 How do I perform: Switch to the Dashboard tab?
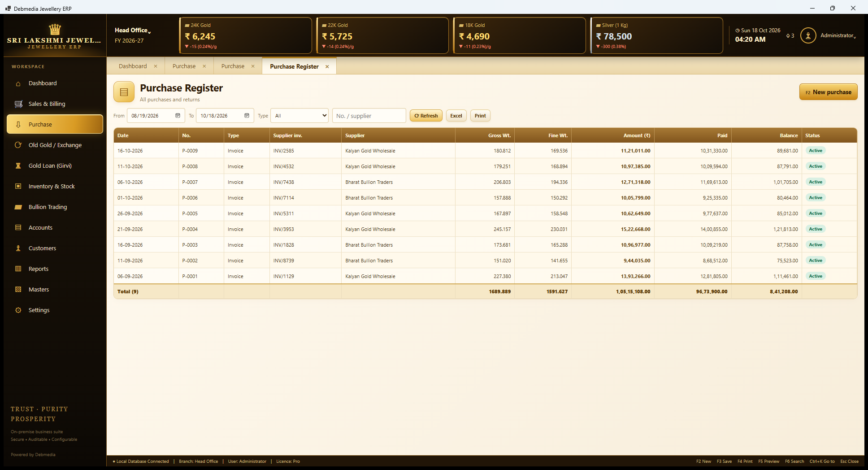(x=133, y=66)
